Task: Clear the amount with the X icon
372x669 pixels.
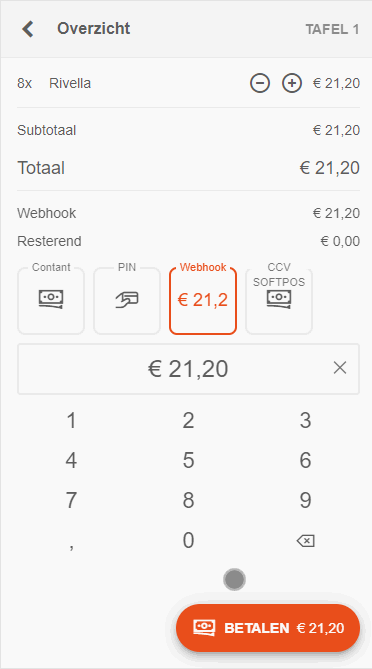Action: [340, 368]
